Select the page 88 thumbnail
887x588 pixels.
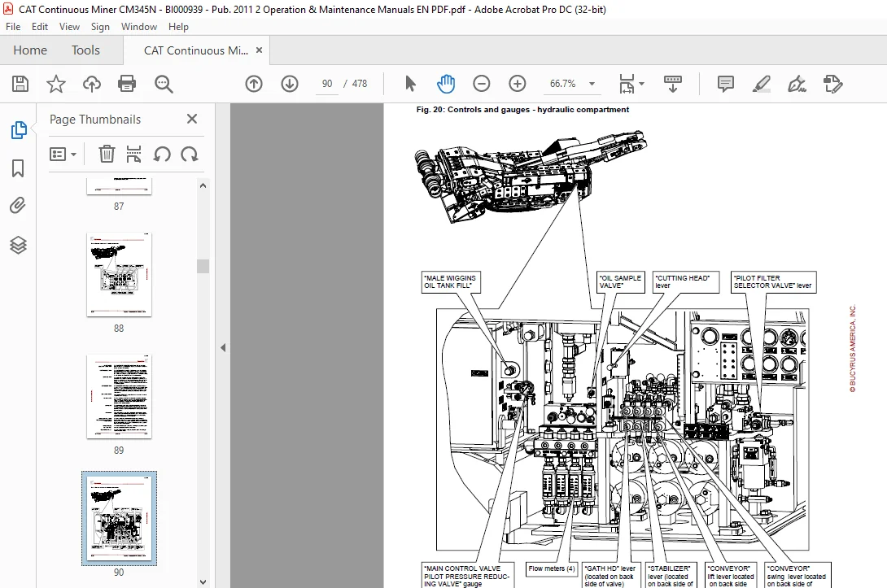pos(119,274)
